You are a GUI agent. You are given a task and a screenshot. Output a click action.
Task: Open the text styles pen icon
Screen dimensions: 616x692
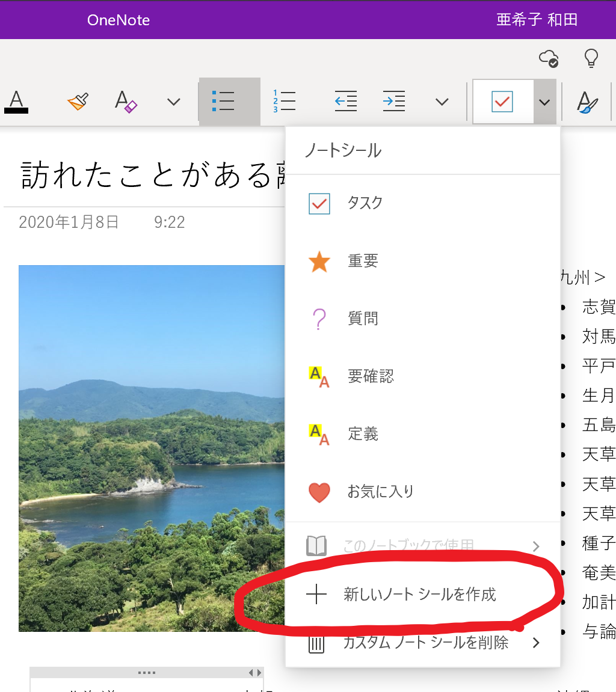(587, 102)
